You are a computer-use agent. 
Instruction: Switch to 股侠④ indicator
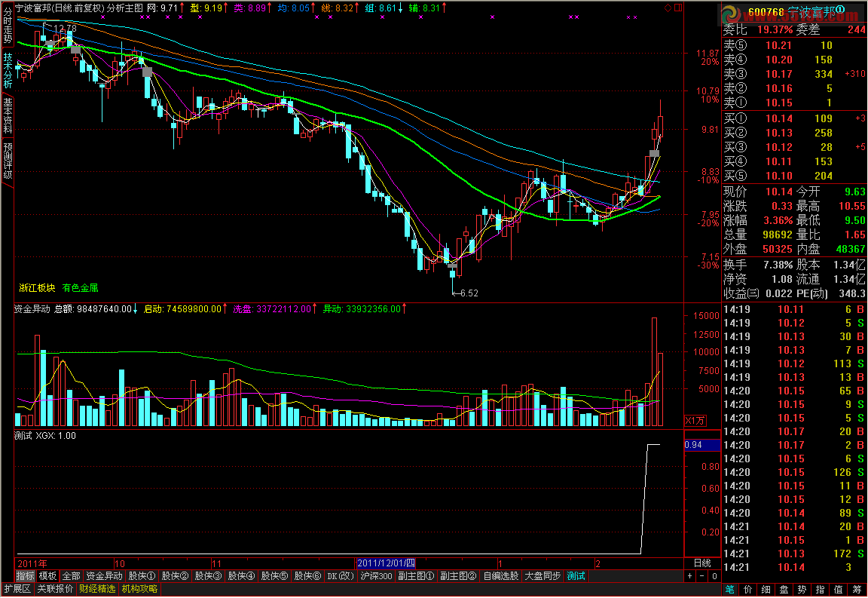[x=241, y=576]
